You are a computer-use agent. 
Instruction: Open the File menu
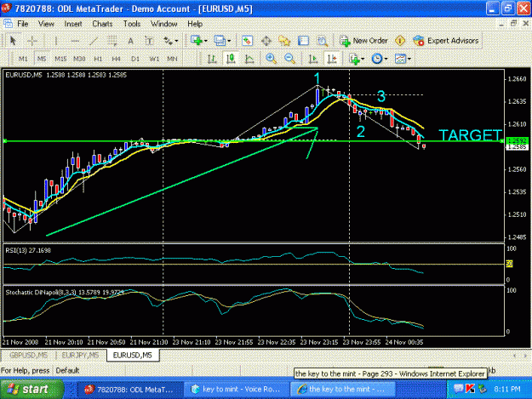(23, 24)
